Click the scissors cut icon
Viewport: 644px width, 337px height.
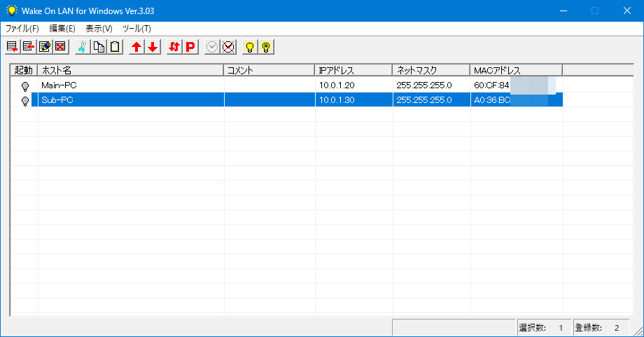(82, 47)
